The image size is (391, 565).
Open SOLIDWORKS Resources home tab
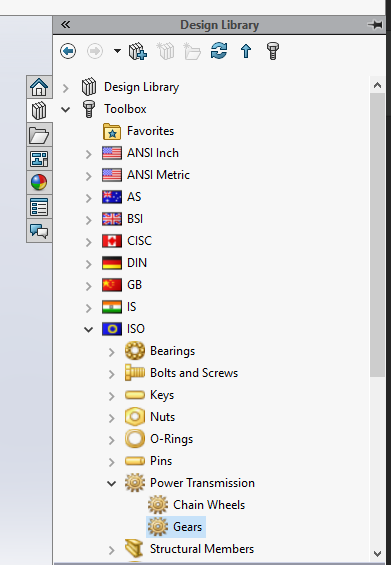(x=39, y=87)
